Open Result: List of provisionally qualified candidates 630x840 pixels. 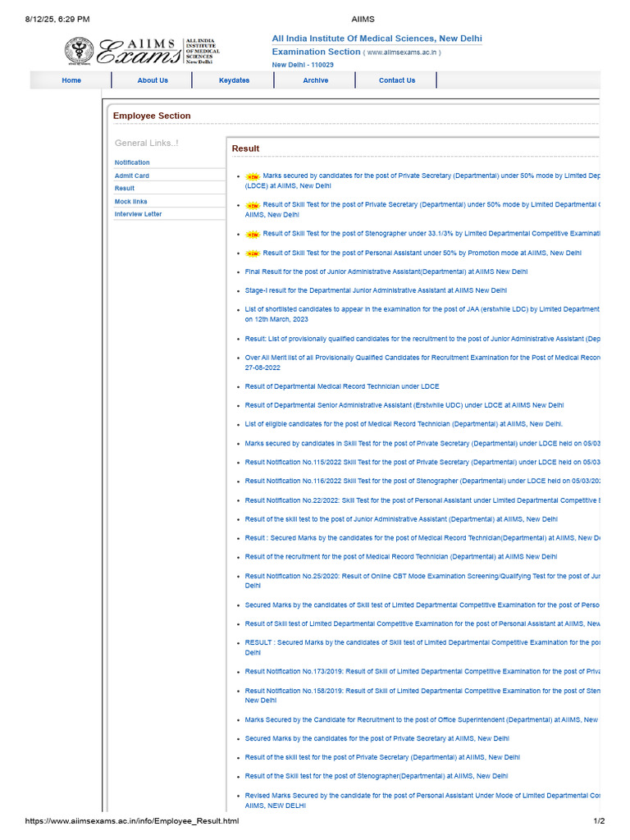(x=422, y=339)
